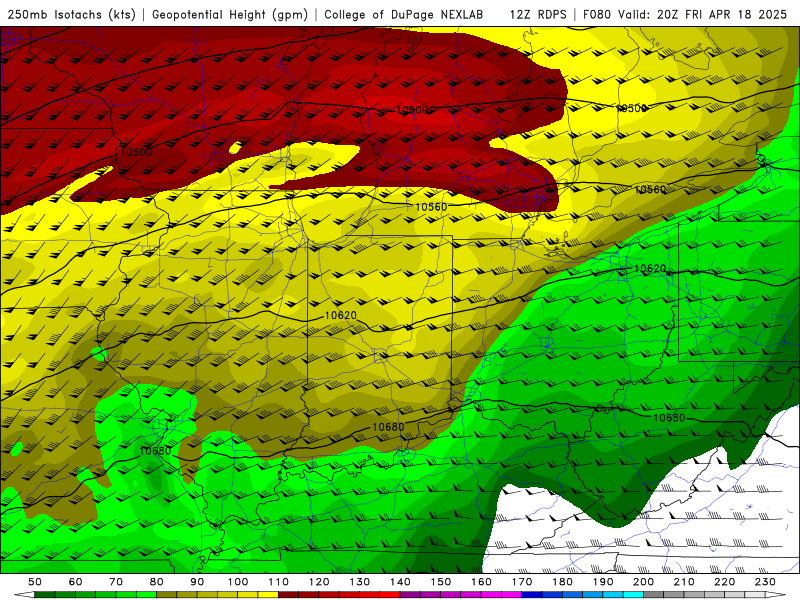Click the 180 legend label

click(x=563, y=582)
